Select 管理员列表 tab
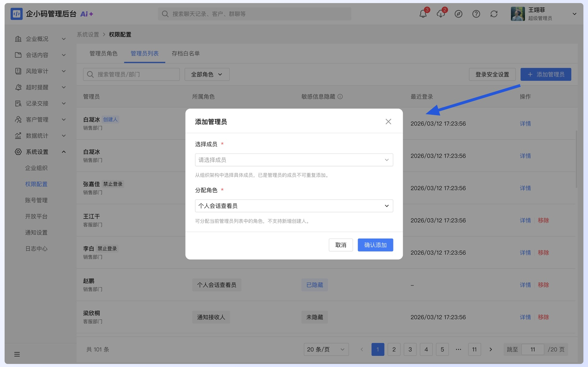The width and height of the screenshot is (588, 367). (x=144, y=53)
